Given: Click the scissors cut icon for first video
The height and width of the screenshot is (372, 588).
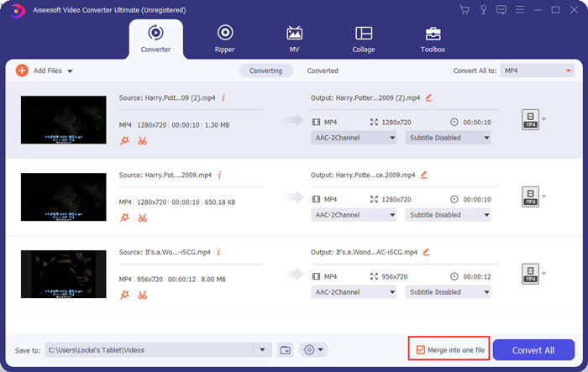Looking at the screenshot, I should (x=143, y=139).
